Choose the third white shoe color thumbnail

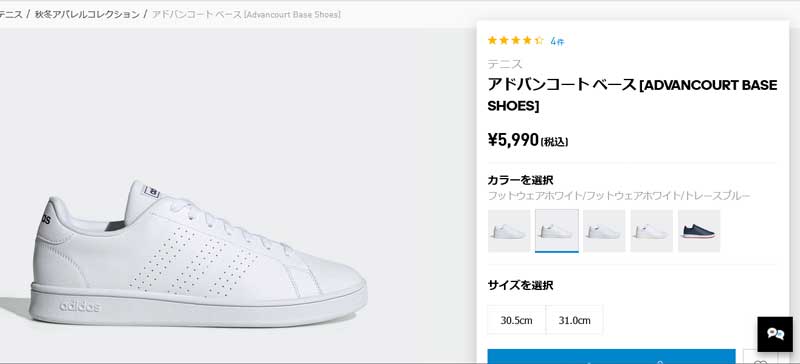pyautogui.click(x=604, y=231)
